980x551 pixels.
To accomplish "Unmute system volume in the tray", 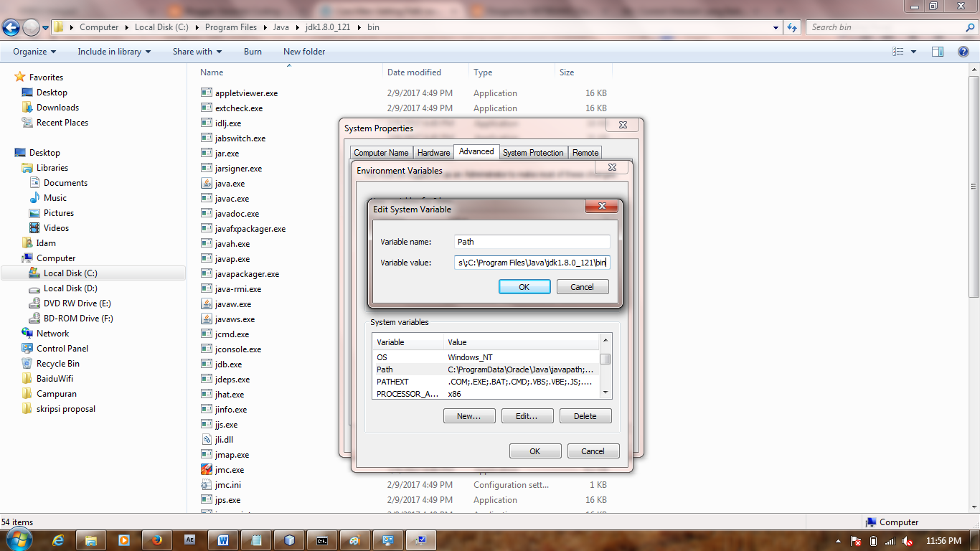I will point(906,541).
